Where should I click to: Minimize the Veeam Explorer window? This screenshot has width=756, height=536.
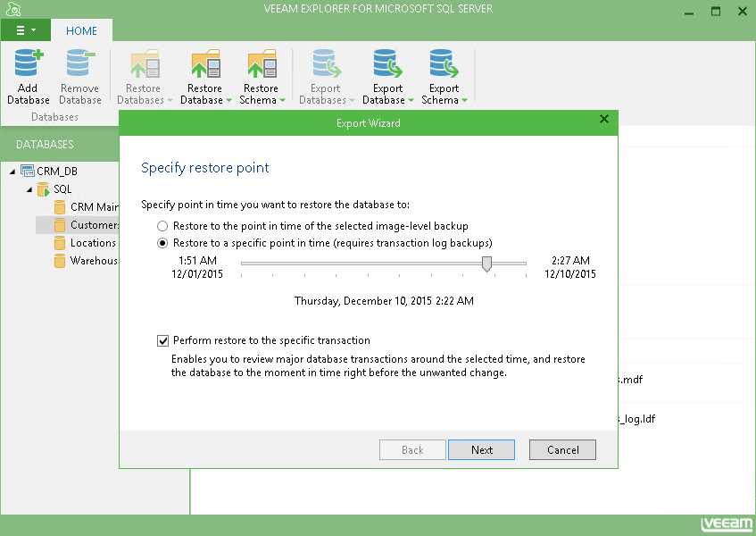point(689,12)
